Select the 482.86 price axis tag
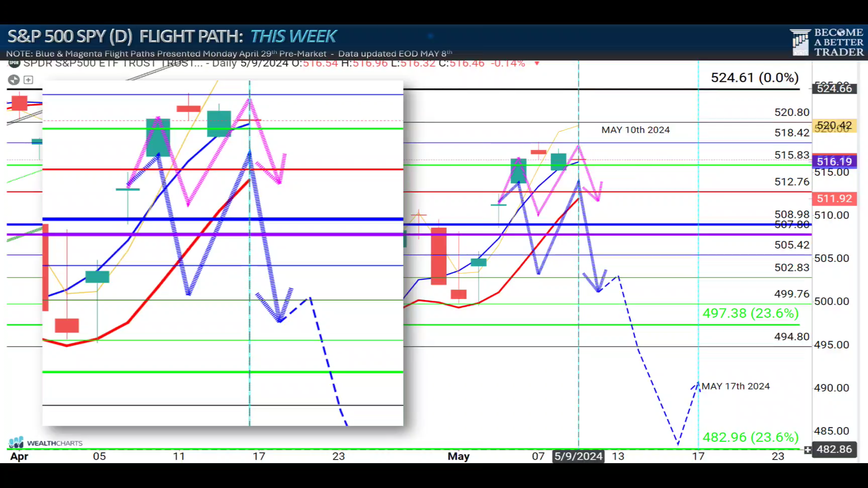Viewport: 868px width, 488px height. pyautogui.click(x=834, y=450)
